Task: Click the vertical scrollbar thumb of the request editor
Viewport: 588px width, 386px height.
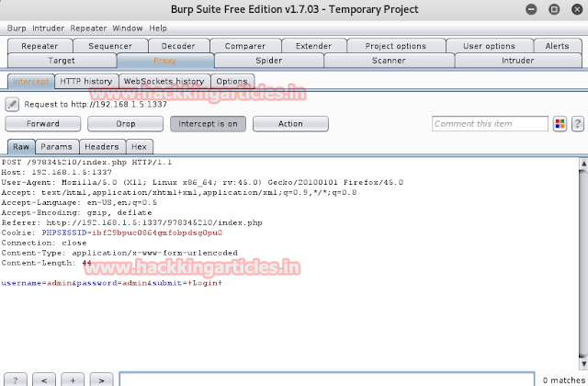Action: tap(583, 264)
